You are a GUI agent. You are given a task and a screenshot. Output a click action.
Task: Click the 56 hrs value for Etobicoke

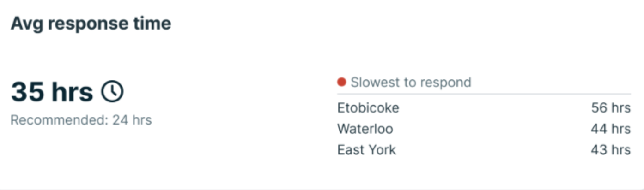pos(610,108)
